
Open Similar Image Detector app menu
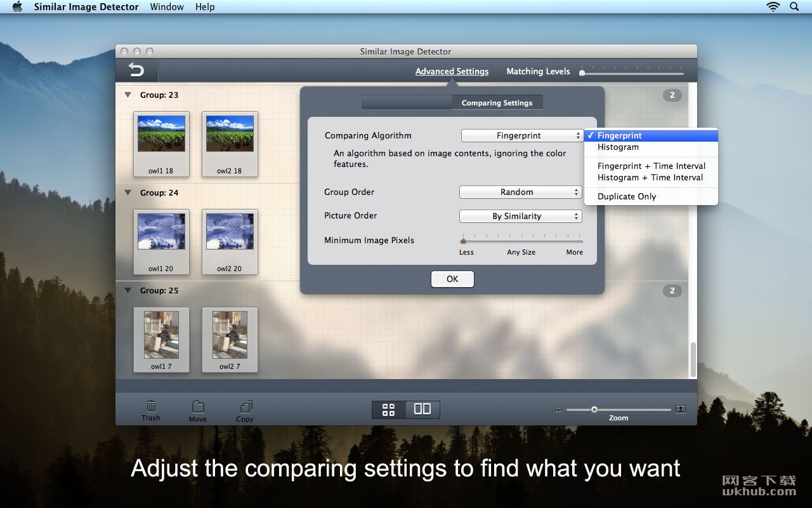pos(86,7)
